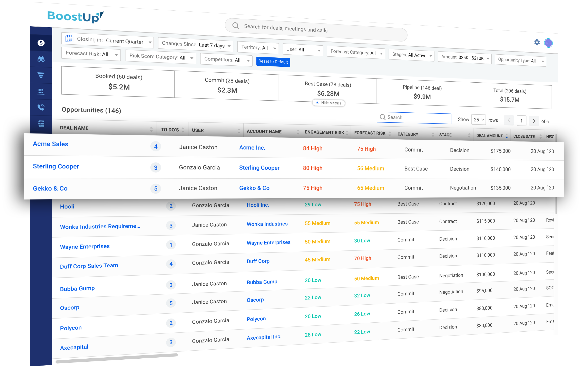
Task: Sort by User column arrows
Action: [239, 131]
